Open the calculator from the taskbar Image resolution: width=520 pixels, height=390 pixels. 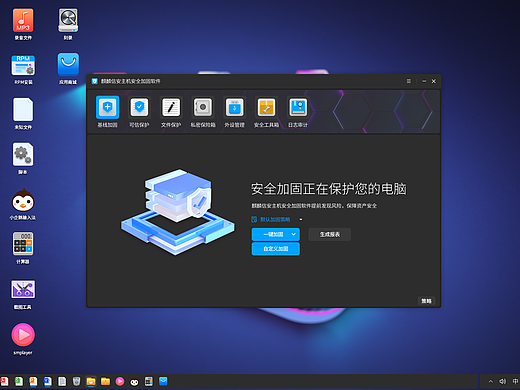(x=149, y=381)
